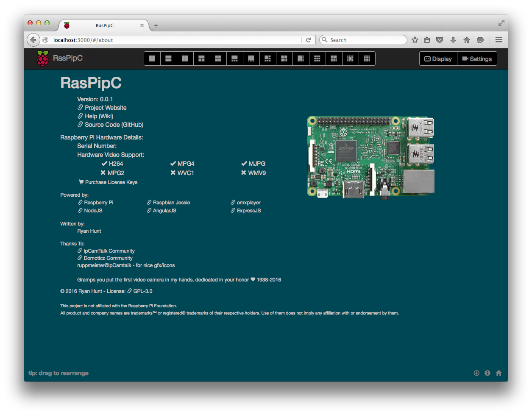Open the ExpressJS link
Viewport: 532px width, 415px height.
click(x=245, y=211)
